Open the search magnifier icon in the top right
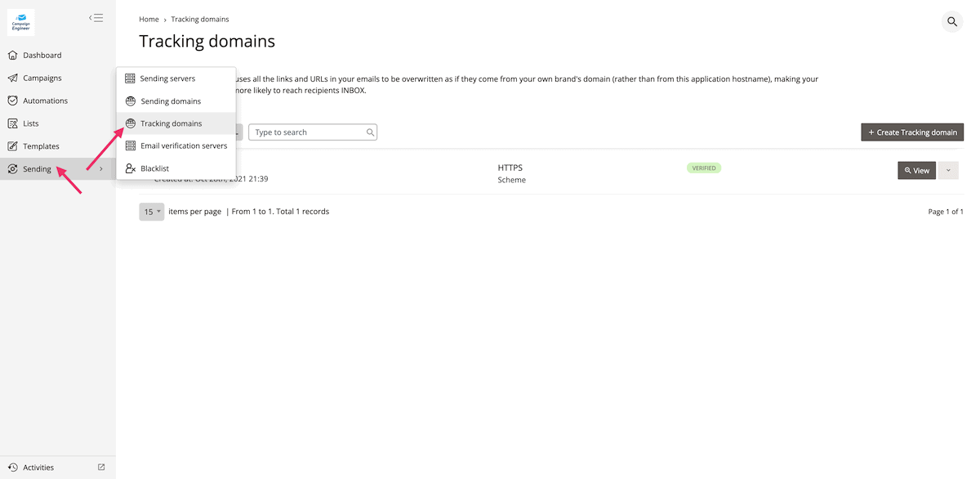The height and width of the screenshot is (479, 980). coord(952,21)
